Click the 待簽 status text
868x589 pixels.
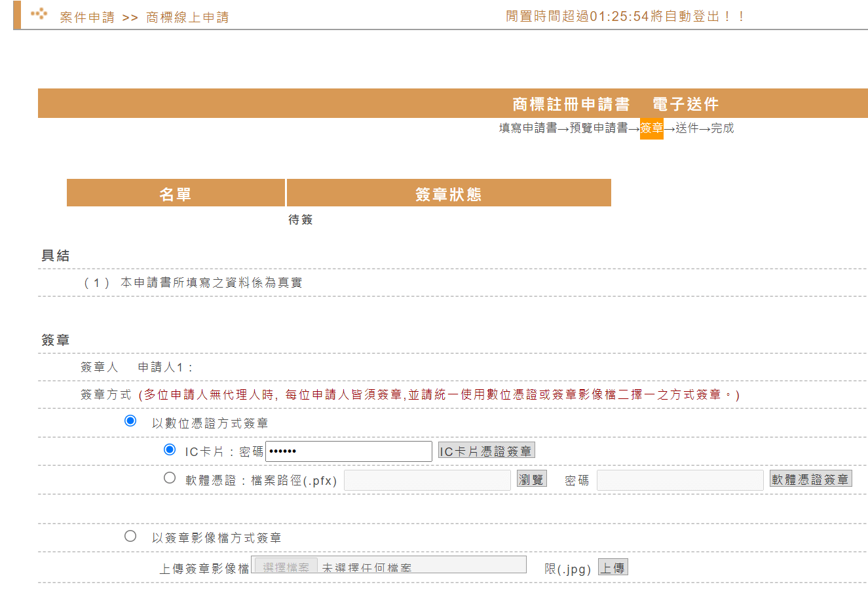tap(301, 219)
